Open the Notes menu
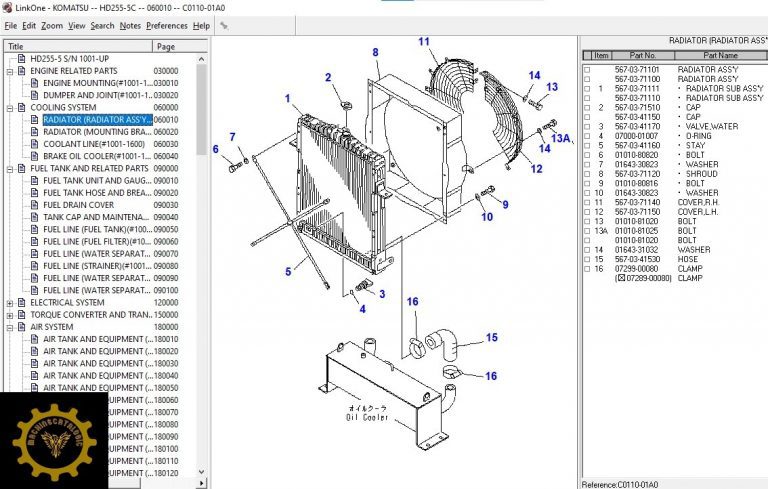768x489 pixels. 130,26
